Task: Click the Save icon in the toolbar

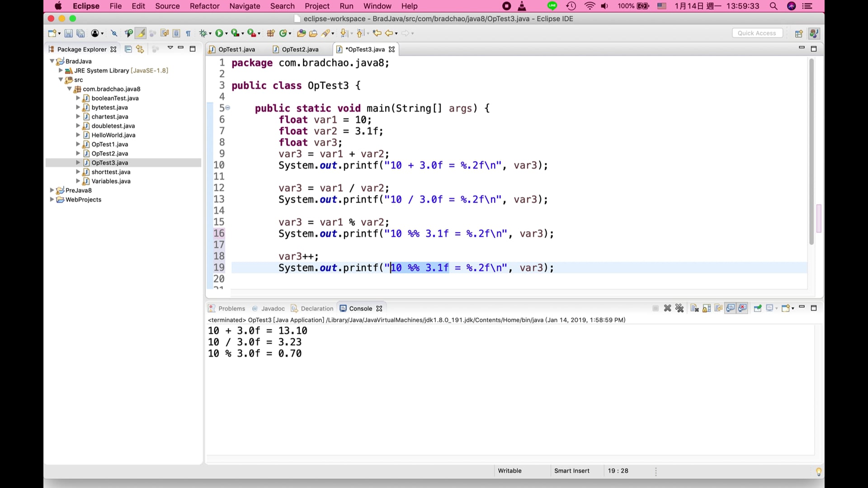Action: click(x=68, y=33)
